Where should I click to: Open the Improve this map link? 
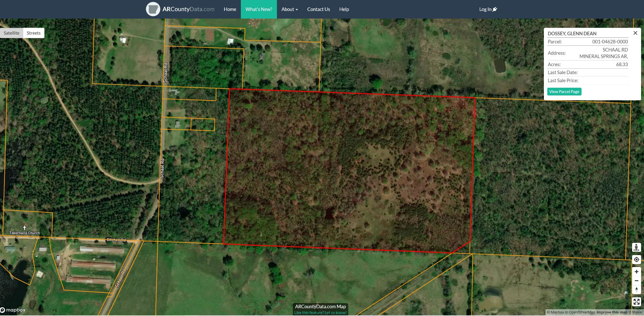(612, 312)
